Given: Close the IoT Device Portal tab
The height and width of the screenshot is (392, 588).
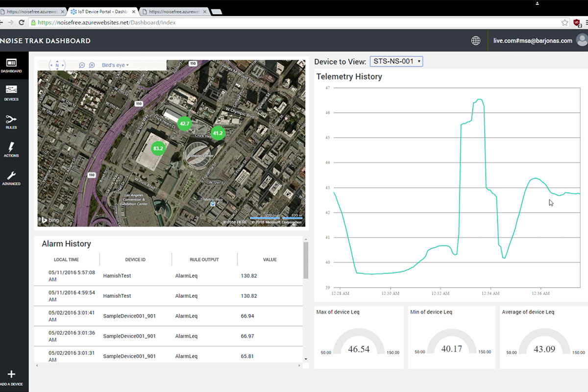Looking at the screenshot, I should pyautogui.click(x=134, y=11).
